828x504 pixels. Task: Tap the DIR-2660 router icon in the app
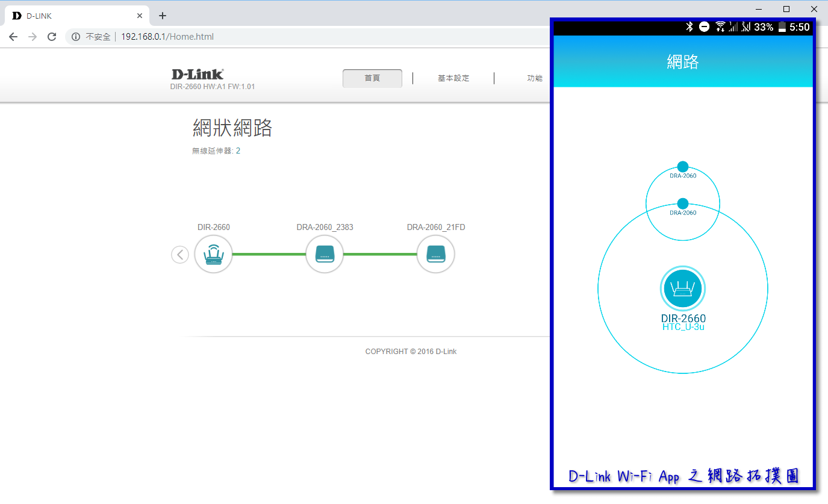coord(683,289)
